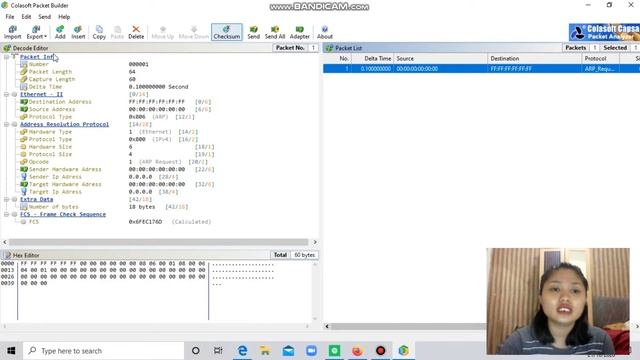Open Firefox from taskbar
This screenshot has width=640, height=360.
[x=357, y=351]
